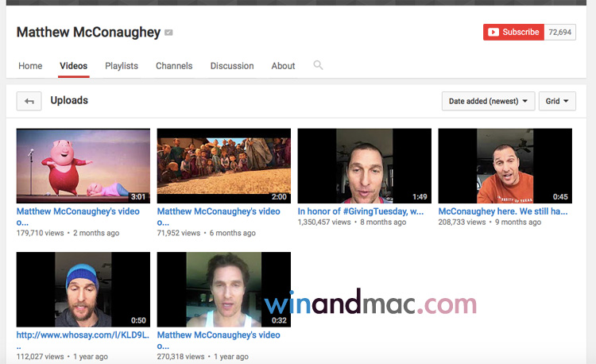The image size is (596, 364).
Task: Open the 0:32 video thumbnail
Action: pyautogui.click(x=224, y=289)
